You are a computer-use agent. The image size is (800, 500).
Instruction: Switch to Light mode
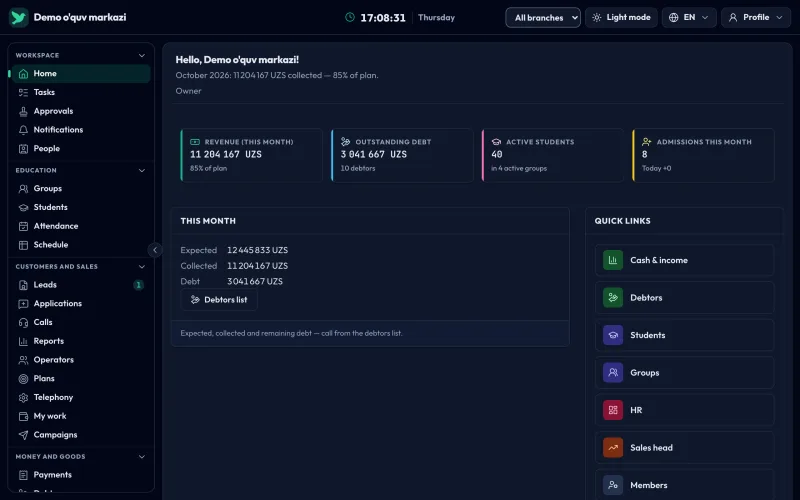click(621, 17)
